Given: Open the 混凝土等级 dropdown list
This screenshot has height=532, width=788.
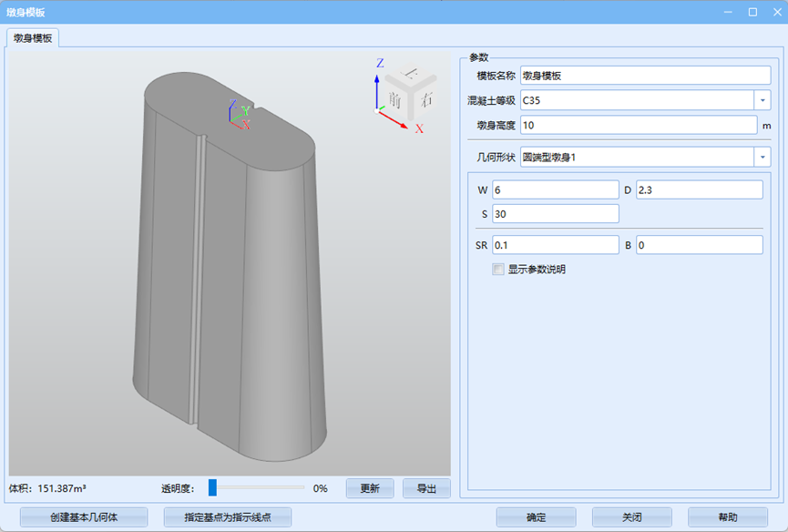Looking at the screenshot, I should coord(762,100).
